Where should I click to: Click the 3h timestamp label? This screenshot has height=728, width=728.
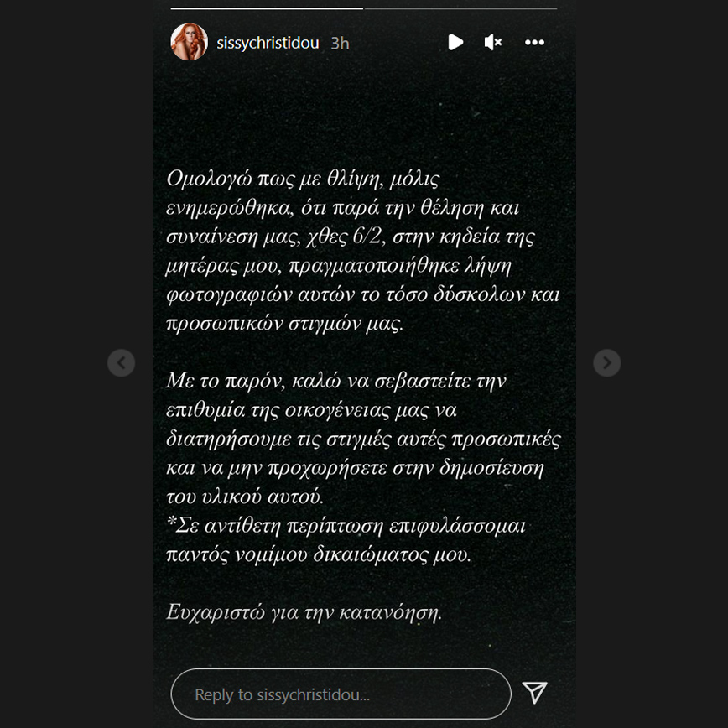pos(340,43)
